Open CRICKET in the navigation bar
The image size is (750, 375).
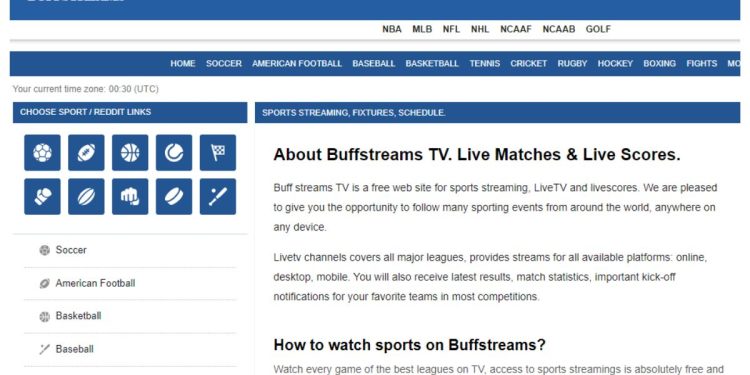pos(529,64)
